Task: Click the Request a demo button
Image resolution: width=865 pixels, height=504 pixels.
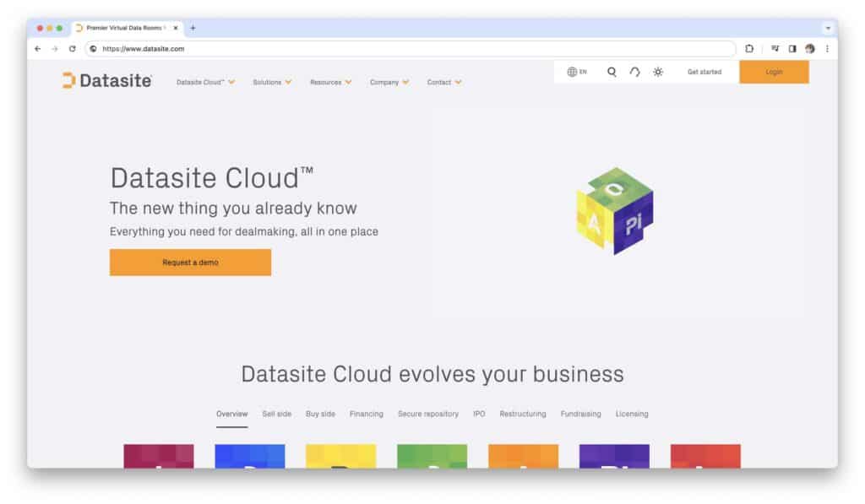Action: point(190,263)
